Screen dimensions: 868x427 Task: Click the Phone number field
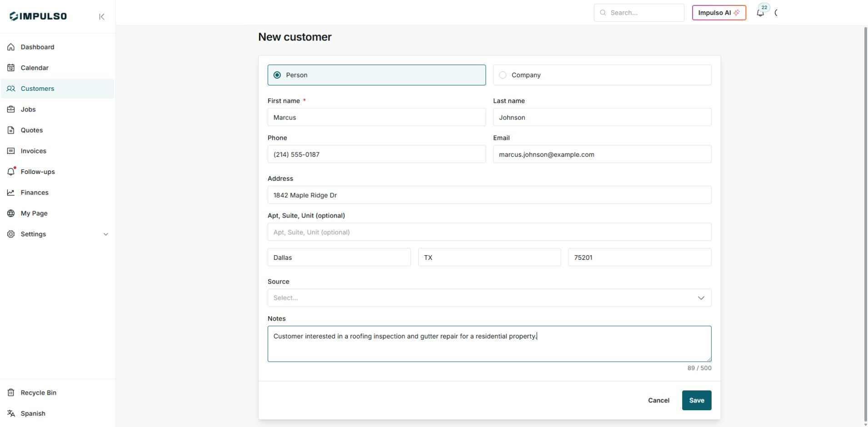click(x=377, y=154)
